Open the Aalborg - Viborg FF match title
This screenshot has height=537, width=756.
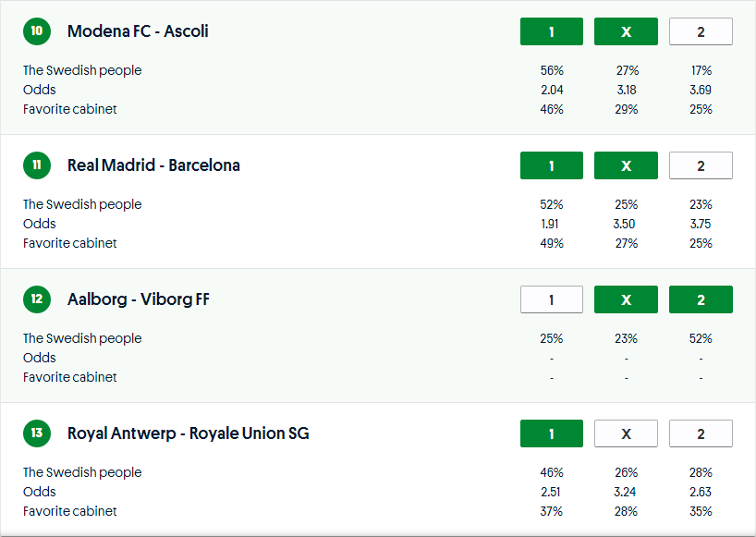point(139,299)
